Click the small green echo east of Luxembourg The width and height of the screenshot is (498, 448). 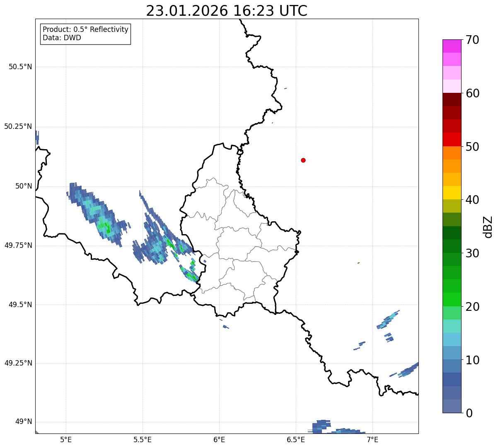[x=358, y=263]
